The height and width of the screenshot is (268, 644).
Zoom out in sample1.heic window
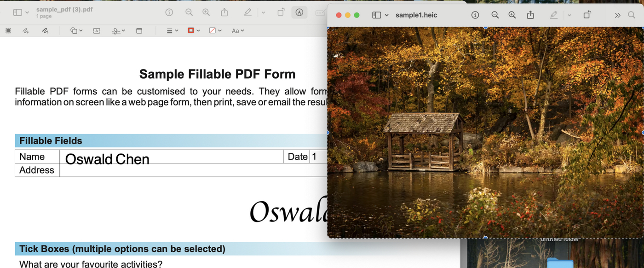click(495, 15)
